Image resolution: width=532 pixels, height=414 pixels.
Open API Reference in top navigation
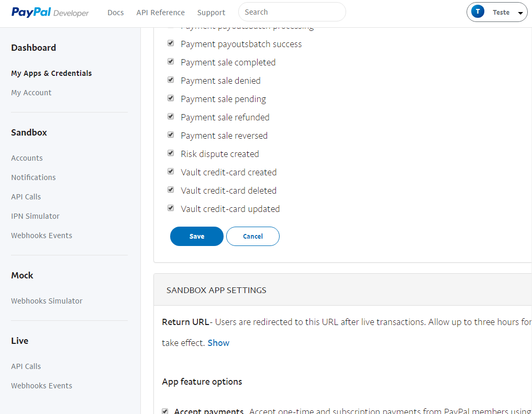point(160,13)
